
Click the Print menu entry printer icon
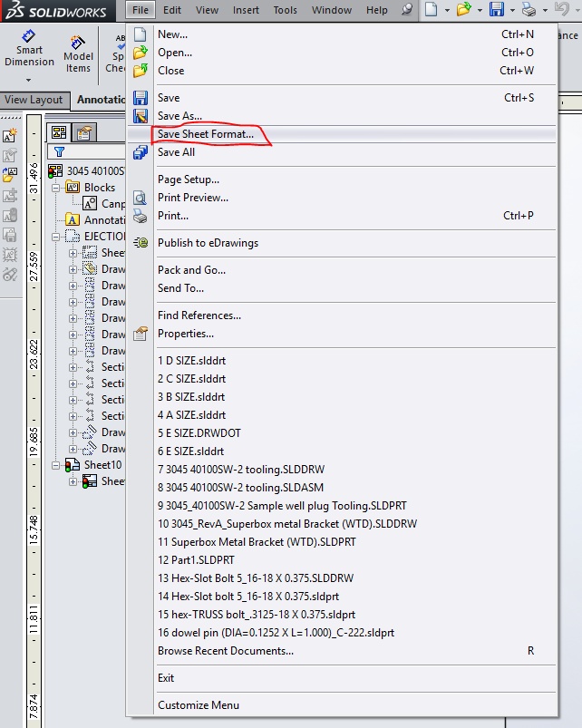coord(141,216)
